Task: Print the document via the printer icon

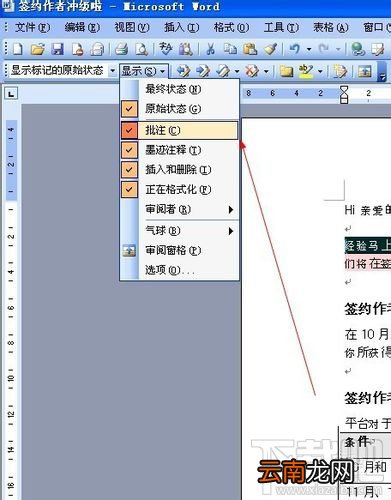Action: point(122,49)
